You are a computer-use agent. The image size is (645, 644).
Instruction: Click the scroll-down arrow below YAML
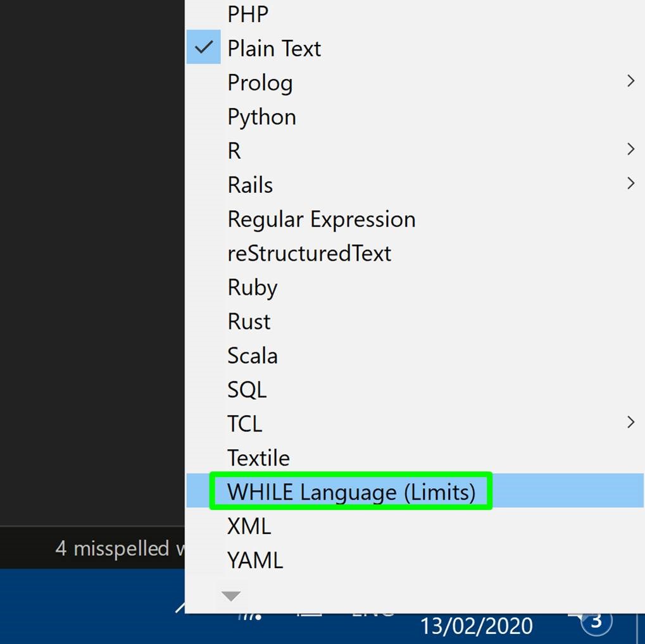tap(231, 595)
